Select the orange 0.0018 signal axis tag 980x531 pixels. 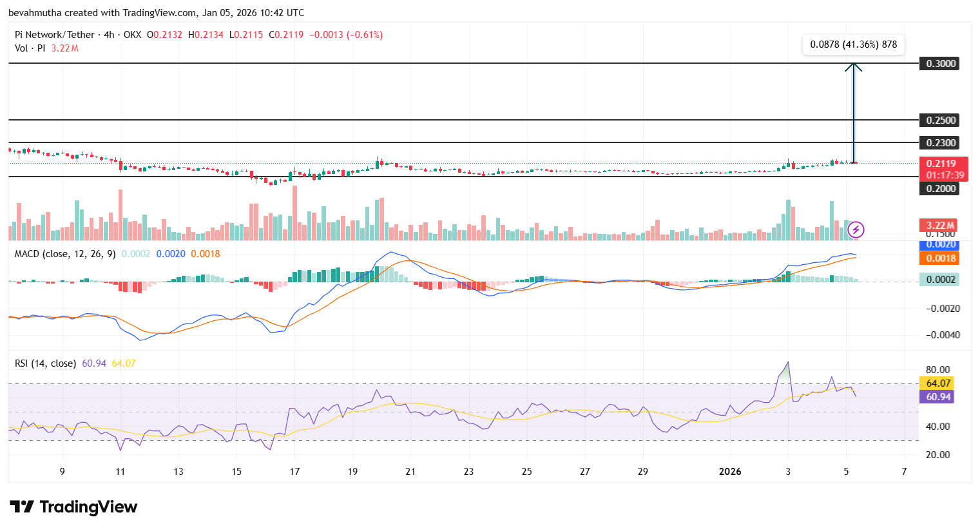click(x=941, y=258)
